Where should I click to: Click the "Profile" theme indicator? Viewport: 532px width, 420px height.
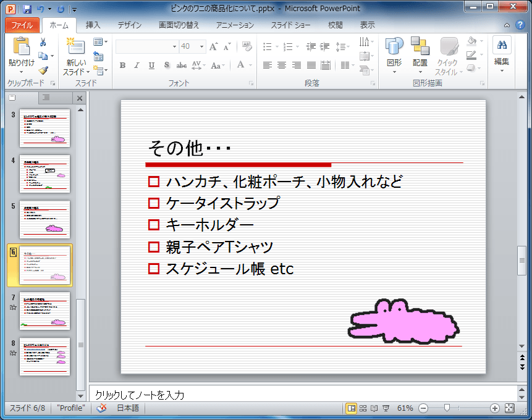[x=71, y=408]
